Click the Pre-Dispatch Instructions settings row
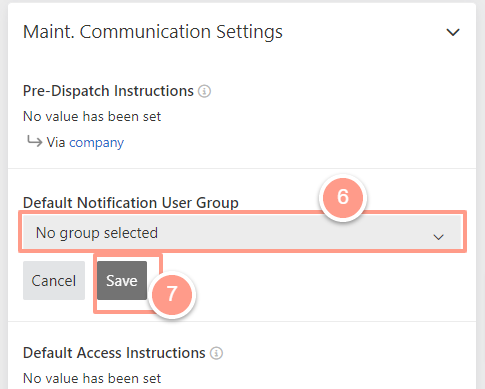This screenshot has width=485, height=389. click(x=242, y=116)
